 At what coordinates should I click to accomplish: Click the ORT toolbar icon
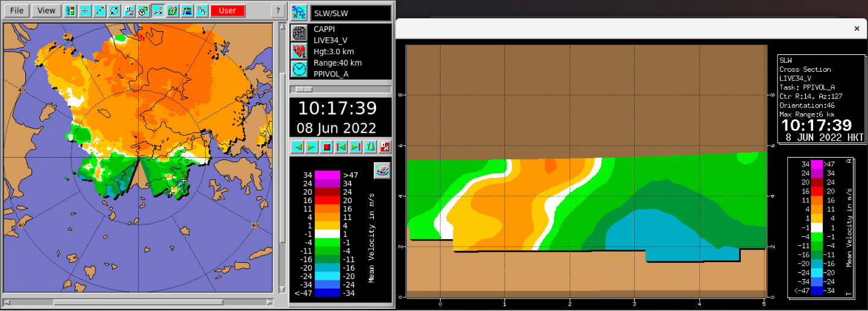[x=201, y=11]
